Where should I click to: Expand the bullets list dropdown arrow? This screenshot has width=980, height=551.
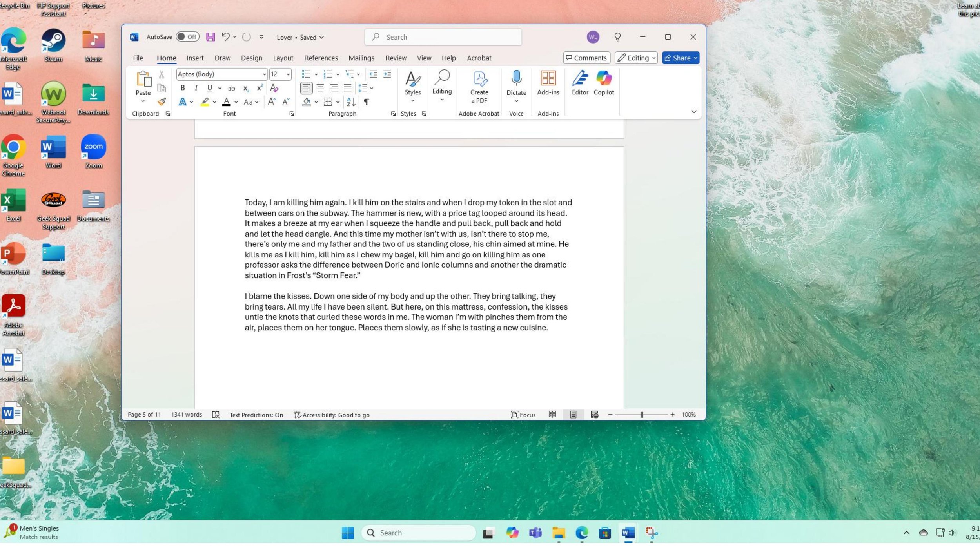(x=316, y=74)
